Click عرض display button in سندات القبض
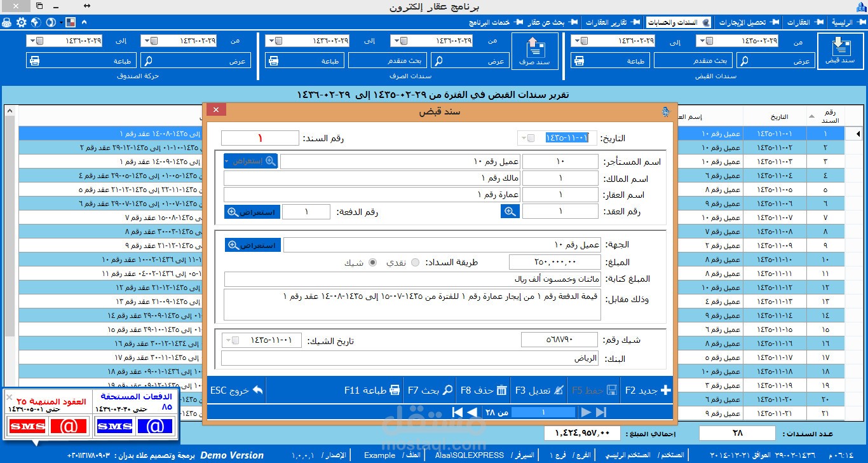Screen dimensions: 868x463 click(775, 60)
